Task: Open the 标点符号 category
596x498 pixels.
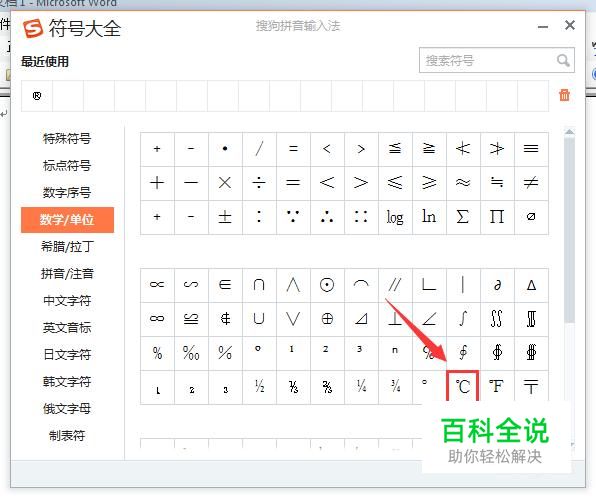Action: tap(67, 166)
